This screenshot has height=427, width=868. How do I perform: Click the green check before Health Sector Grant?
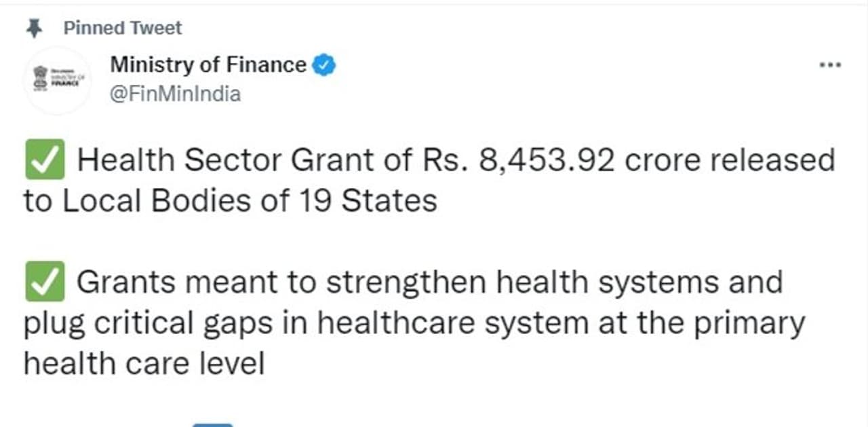pos(45,160)
